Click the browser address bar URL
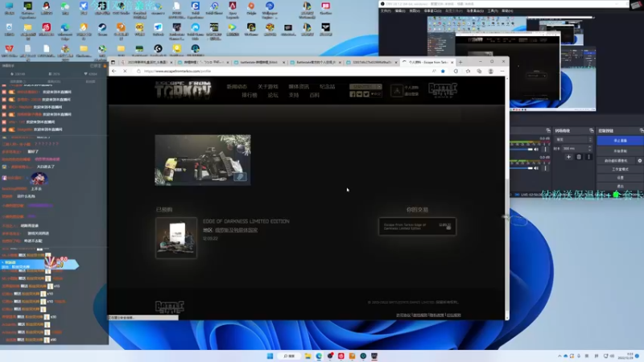Screen dimensions: 644x362 pos(177,71)
